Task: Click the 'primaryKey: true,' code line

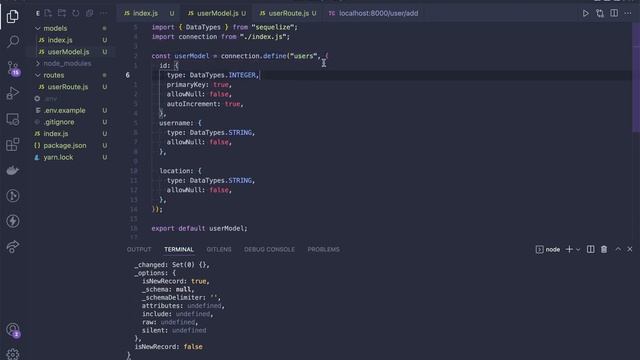Action: coord(199,84)
